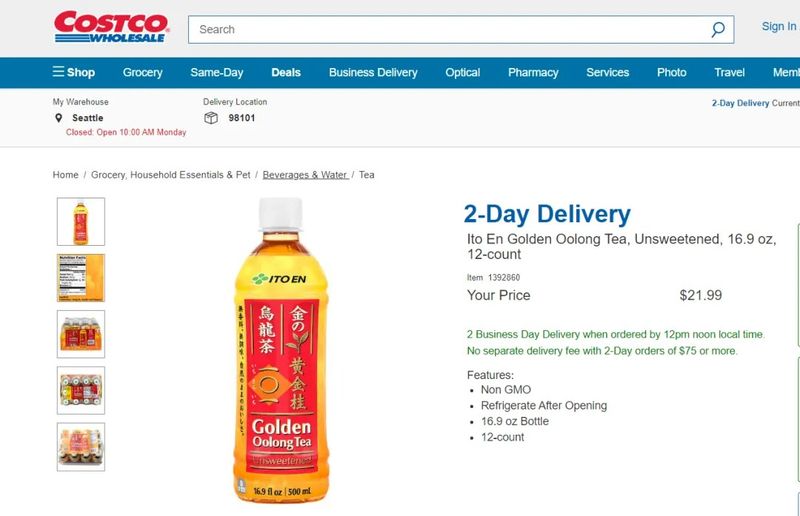The height and width of the screenshot is (516, 800).
Task: Select the fourth top-view pack thumbnail
Action: 81,390
